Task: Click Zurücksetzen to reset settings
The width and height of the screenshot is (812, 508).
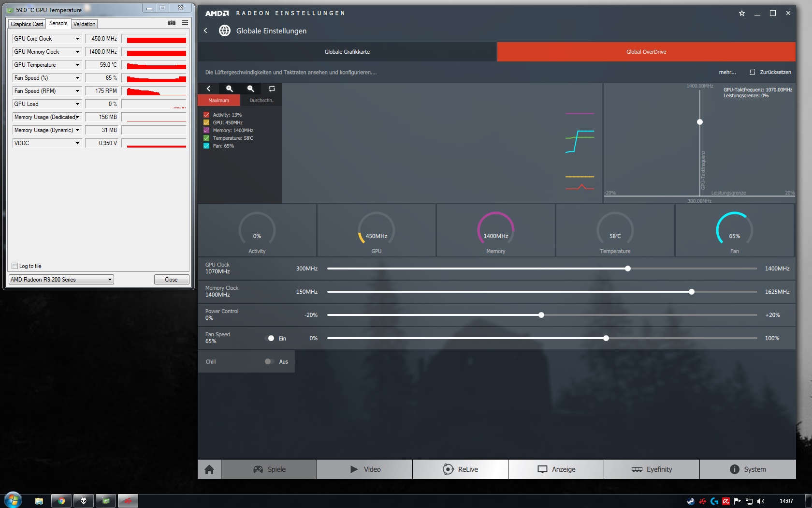Action: point(770,72)
